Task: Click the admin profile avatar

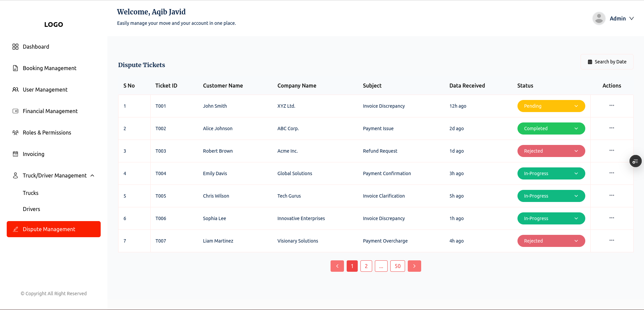Action: [599, 18]
